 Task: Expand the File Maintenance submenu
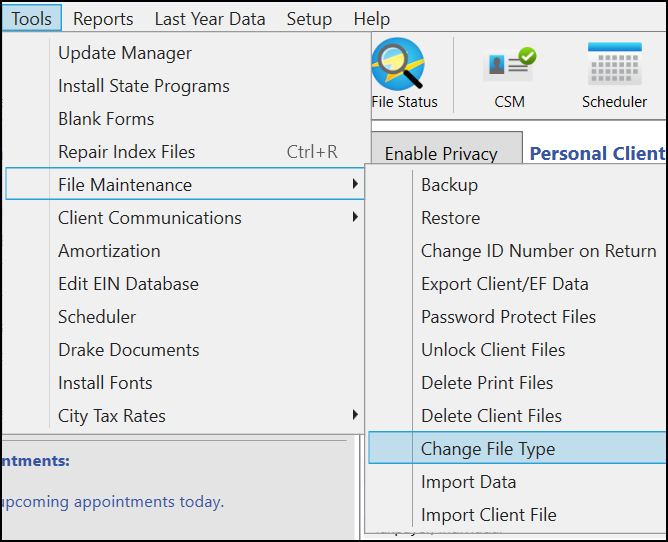coord(185,185)
